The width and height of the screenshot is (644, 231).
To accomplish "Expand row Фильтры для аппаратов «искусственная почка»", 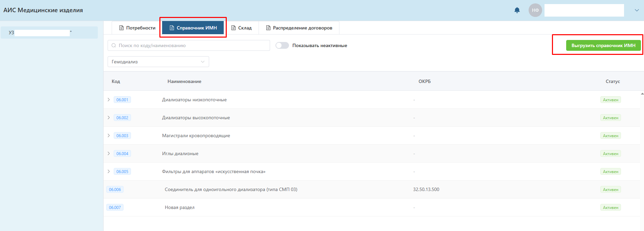I will (109, 171).
